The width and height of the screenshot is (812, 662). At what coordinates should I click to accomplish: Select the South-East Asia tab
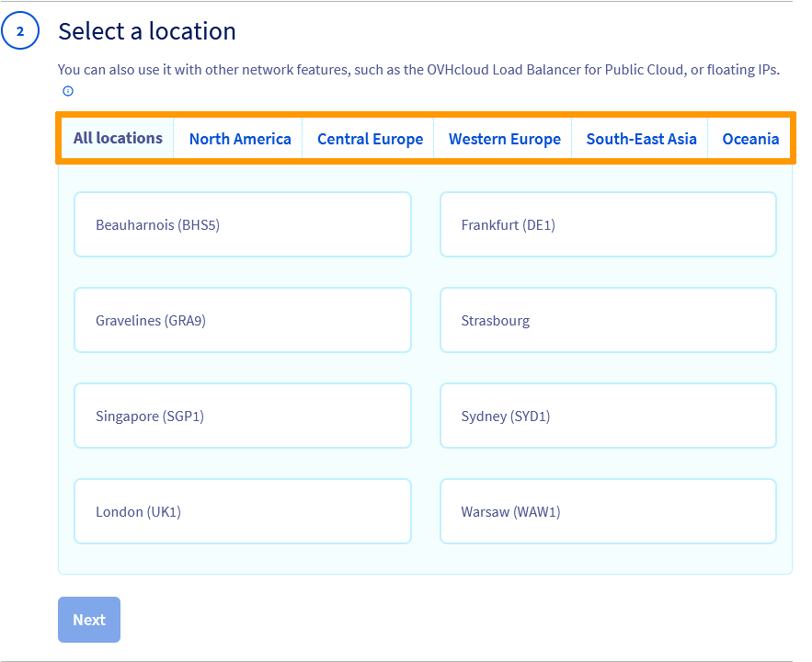tap(641, 139)
